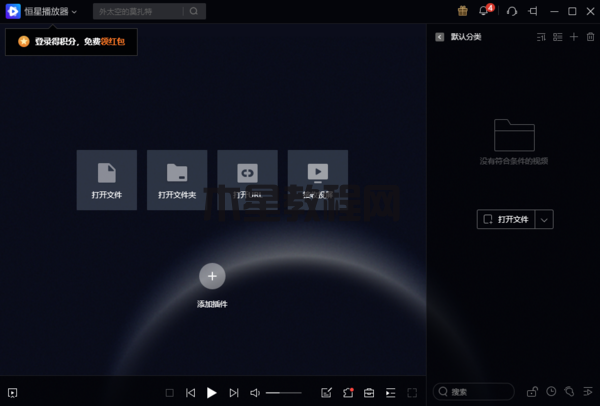Focus the playlist 搜索 search box
600x406 pixels.
point(474,391)
